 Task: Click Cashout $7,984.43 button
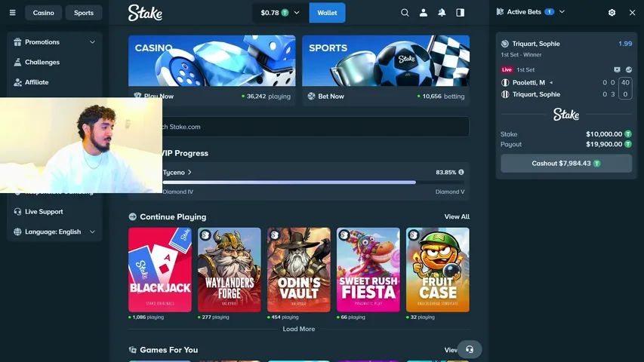(x=566, y=164)
